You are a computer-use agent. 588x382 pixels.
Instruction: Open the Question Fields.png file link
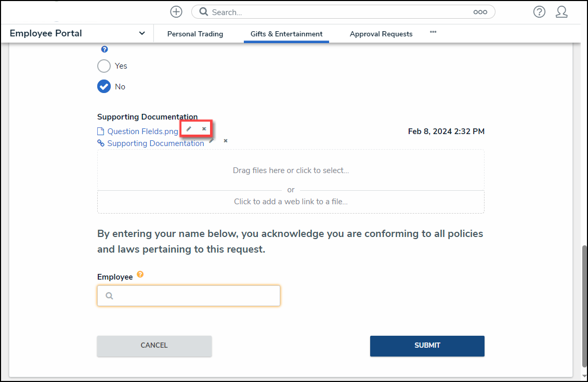pyautogui.click(x=142, y=131)
